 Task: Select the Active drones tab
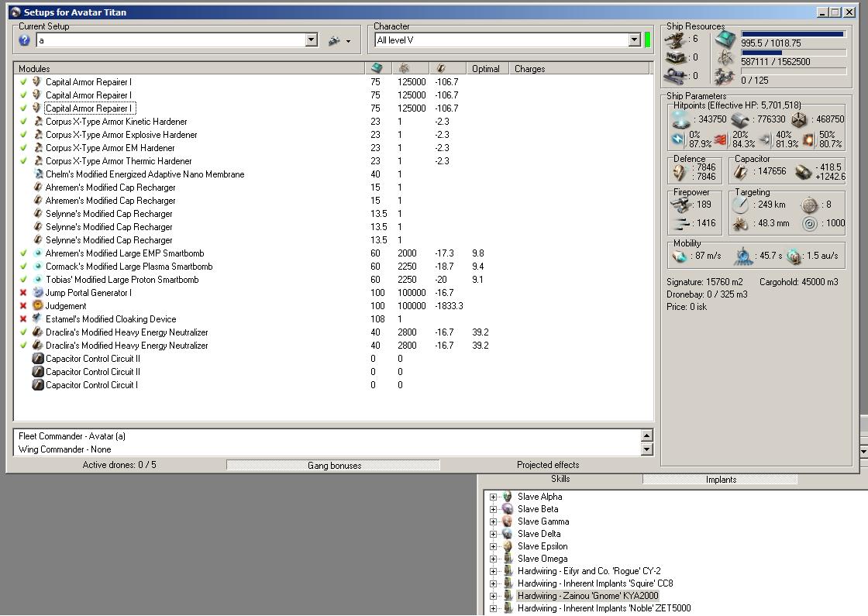coord(119,465)
